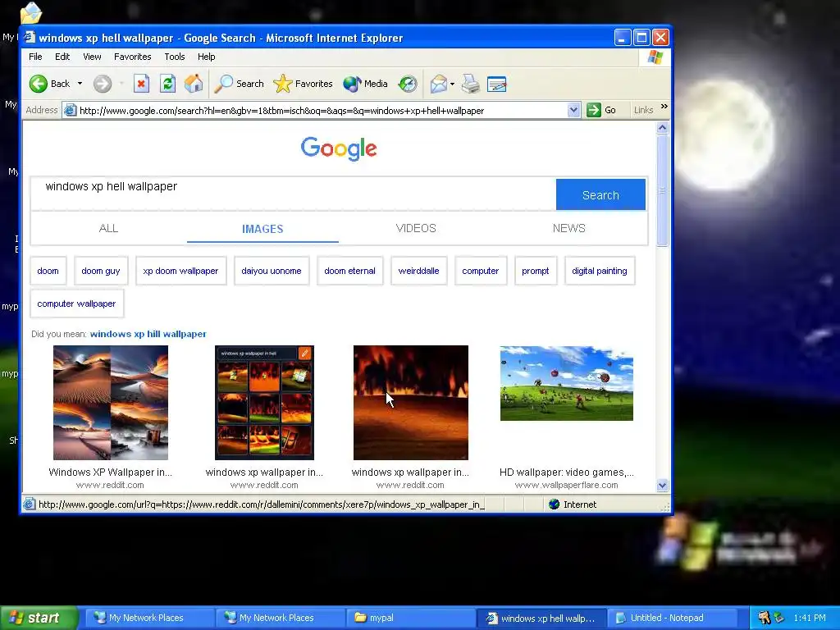Open the Favorites star in toolbar
The width and height of the screenshot is (840, 630).
pyautogui.click(x=303, y=84)
